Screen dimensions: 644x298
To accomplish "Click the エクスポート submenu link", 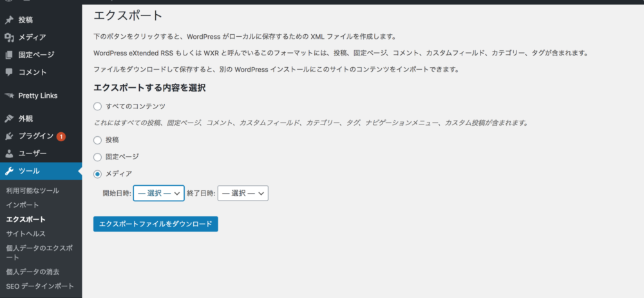I will coord(26,219).
